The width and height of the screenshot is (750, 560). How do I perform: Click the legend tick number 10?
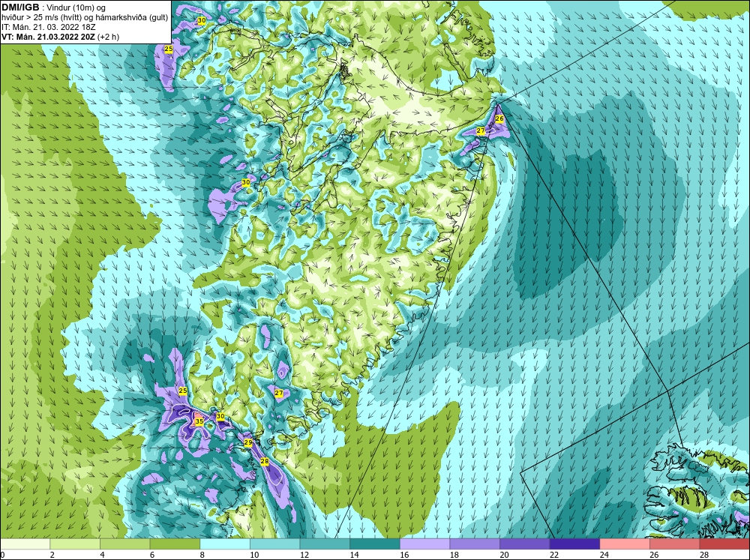tap(254, 555)
